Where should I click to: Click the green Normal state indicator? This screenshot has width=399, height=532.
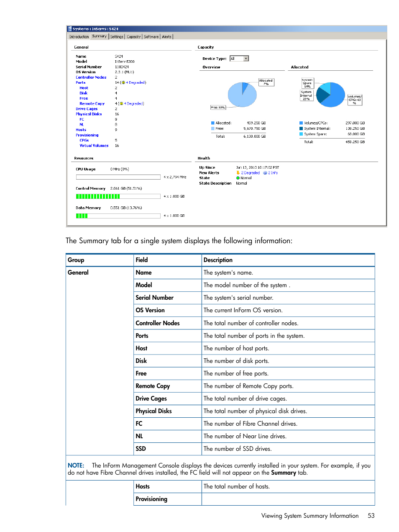(238, 178)
